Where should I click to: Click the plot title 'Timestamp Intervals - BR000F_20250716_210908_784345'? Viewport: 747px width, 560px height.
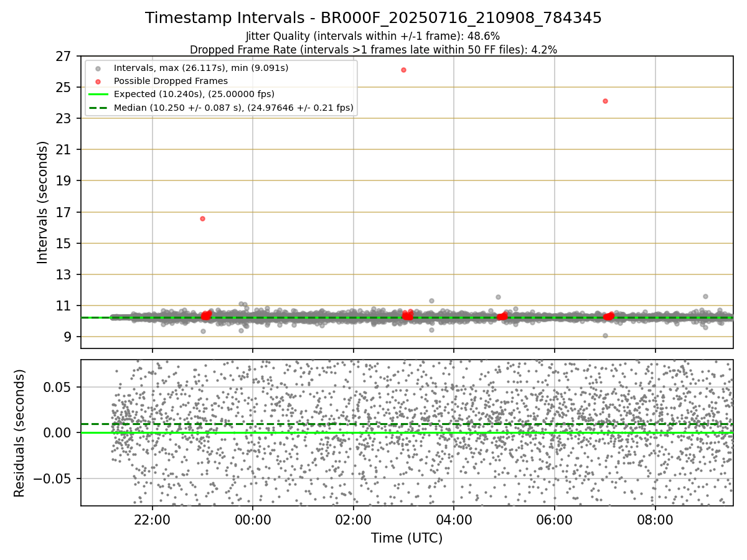click(x=374, y=18)
